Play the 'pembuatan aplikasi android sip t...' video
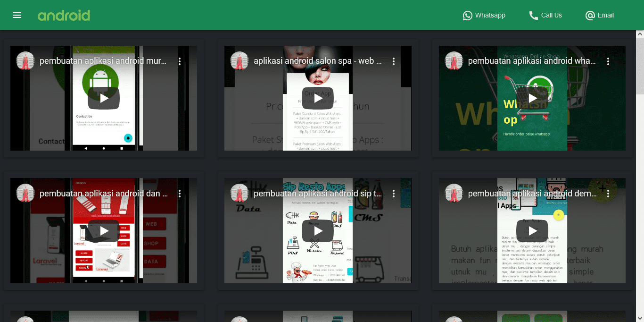Image resolution: width=644 pixels, height=322 pixels. coord(318,231)
